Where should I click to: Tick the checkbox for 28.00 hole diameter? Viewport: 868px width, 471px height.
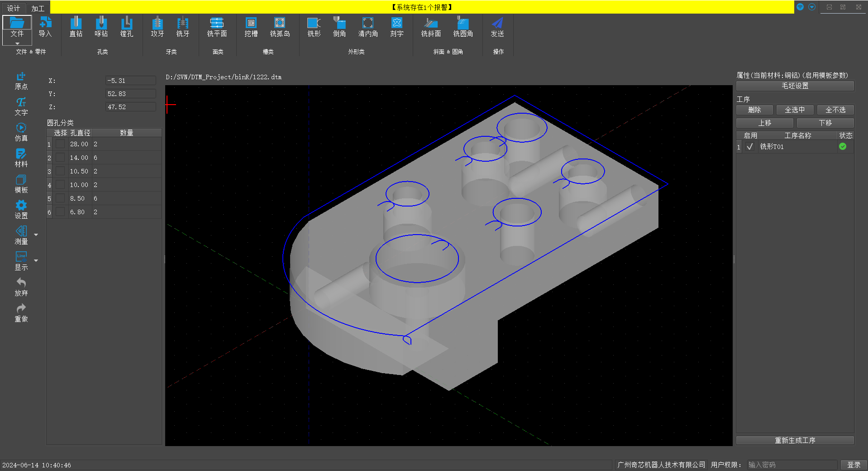coord(60,144)
